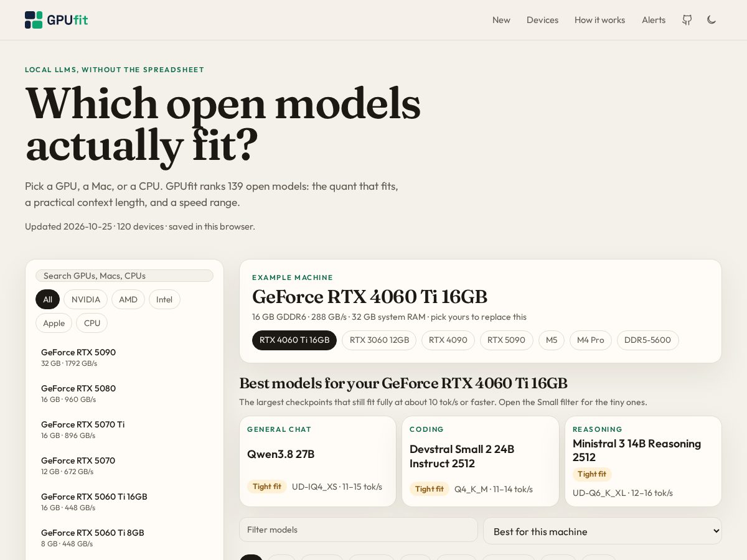Select GeForce RTX 5090 in list

point(125,357)
